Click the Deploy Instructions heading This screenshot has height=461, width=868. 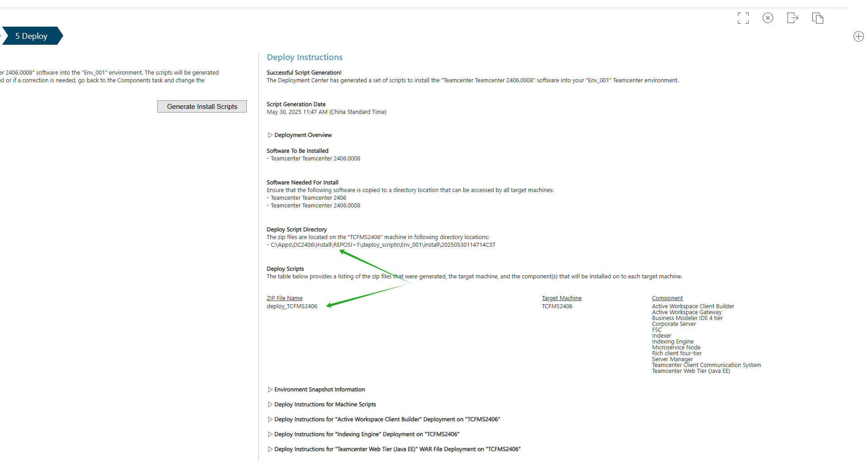coord(305,57)
